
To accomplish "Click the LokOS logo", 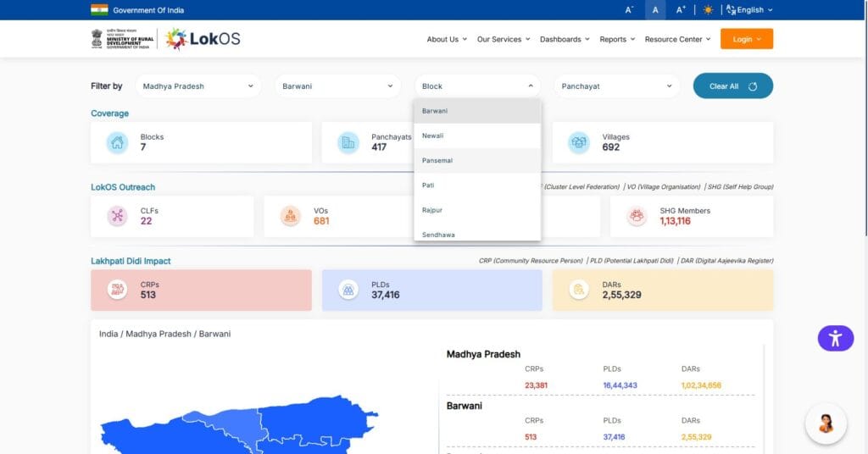I will pos(203,39).
